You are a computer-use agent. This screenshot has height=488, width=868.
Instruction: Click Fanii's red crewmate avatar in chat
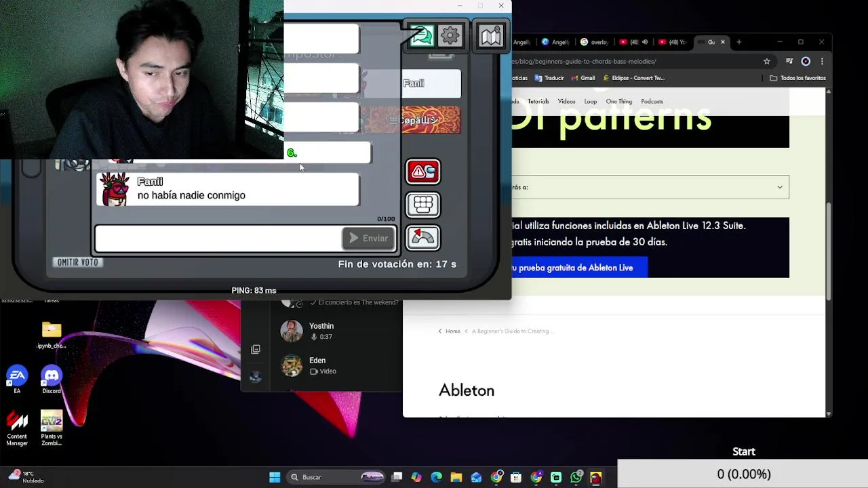[115, 189]
